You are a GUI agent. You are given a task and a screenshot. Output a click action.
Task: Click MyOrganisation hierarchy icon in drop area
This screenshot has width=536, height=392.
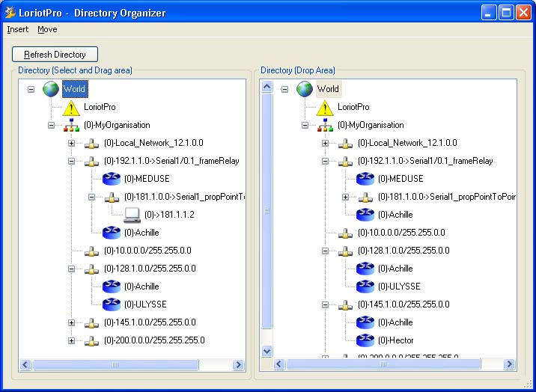[x=325, y=126]
